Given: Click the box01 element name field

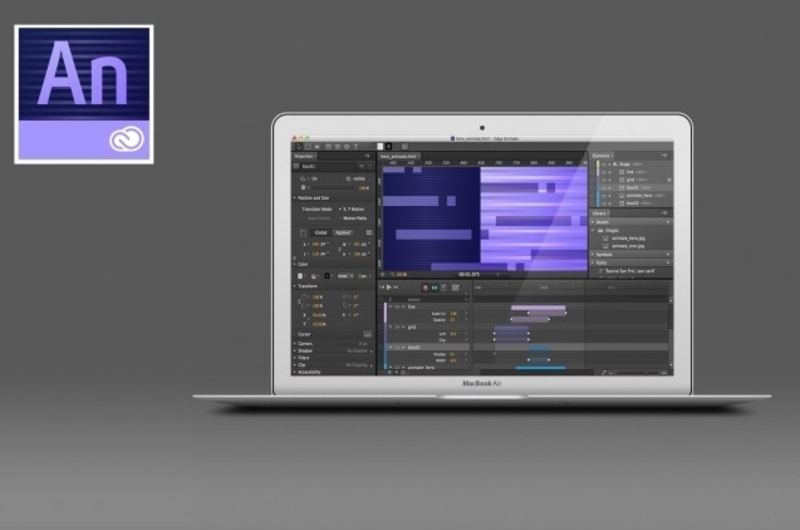Looking at the screenshot, I should 328,166.
